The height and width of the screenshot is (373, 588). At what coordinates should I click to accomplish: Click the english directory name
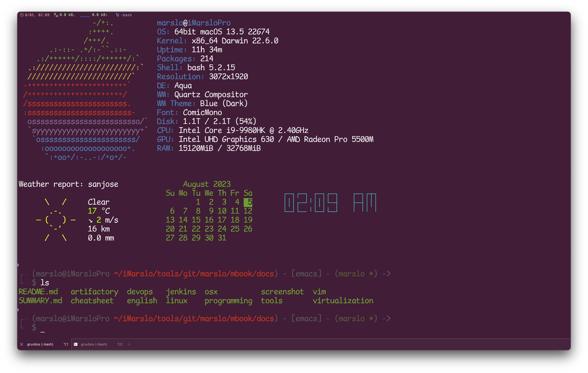tap(142, 301)
